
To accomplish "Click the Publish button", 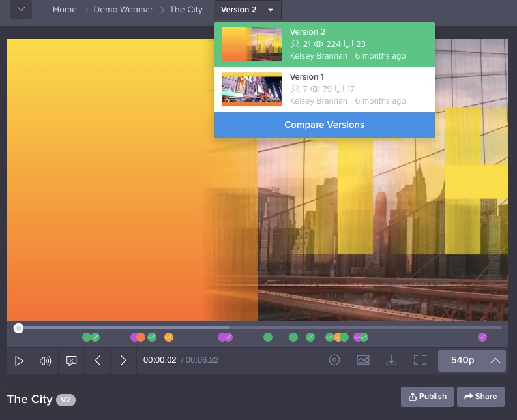I will coord(427,397).
